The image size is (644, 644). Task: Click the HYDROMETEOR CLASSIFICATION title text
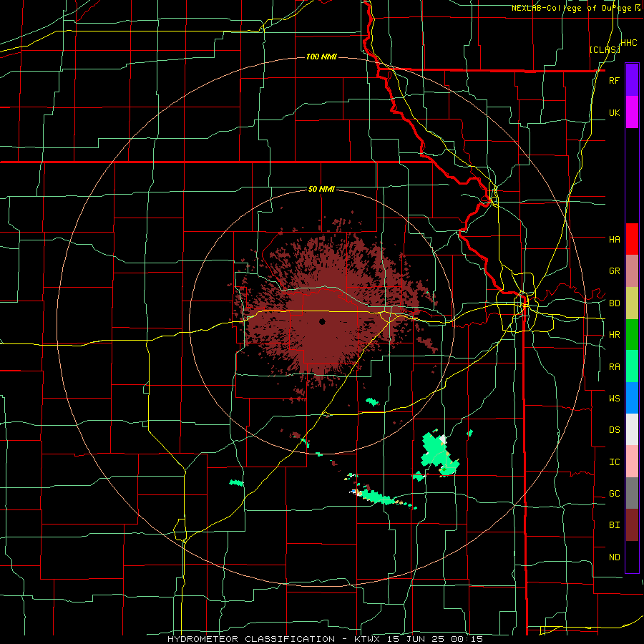pos(251,639)
